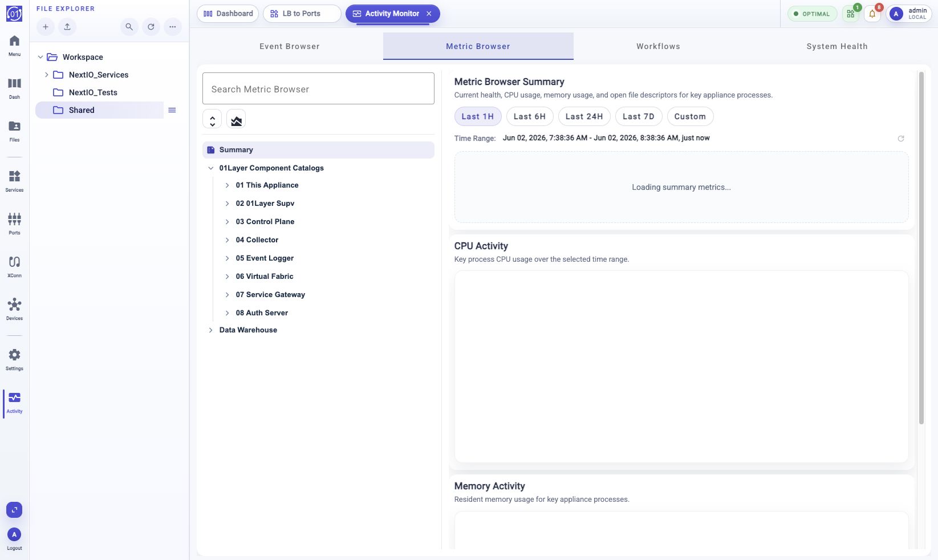Collapse the Workspace folder chevron
Viewport: 938px width, 560px height.
pyautogui.click(x=40, y=57)
